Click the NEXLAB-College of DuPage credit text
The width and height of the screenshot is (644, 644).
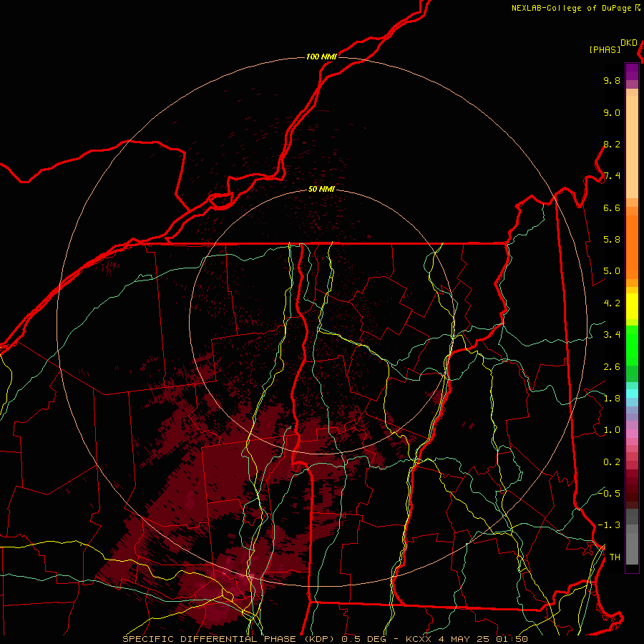pyautogui.click(x=571, y=8)
